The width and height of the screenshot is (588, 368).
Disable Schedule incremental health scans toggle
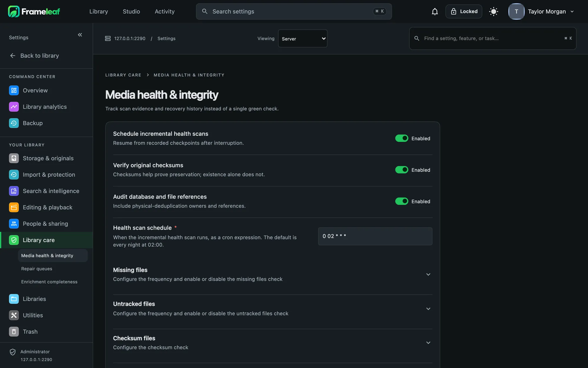[402, 138]
